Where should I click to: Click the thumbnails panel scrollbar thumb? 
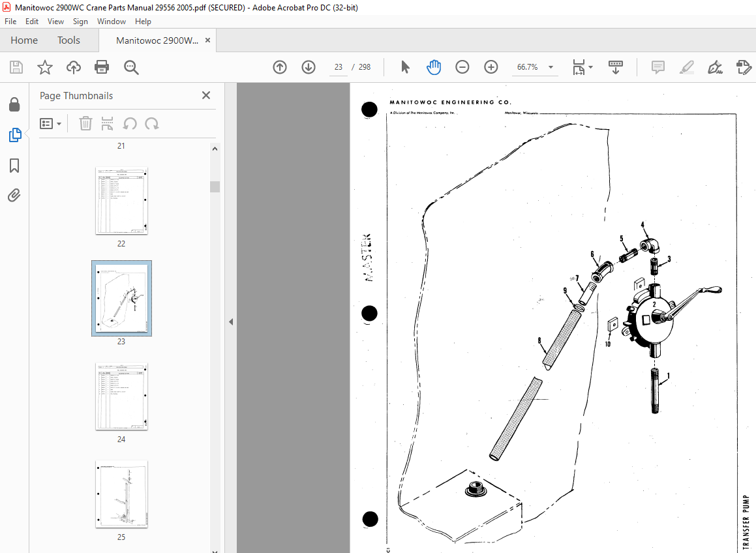(215, 187)
